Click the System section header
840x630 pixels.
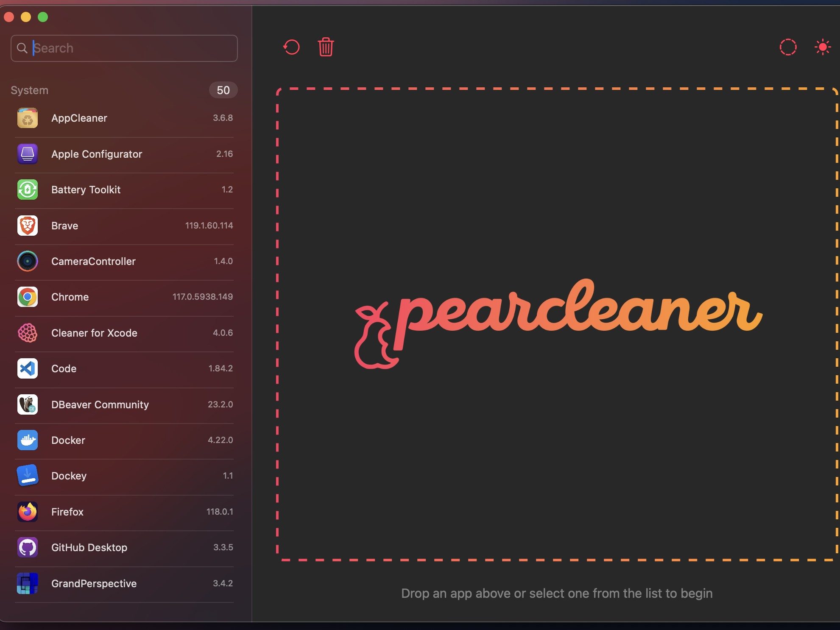(30, 90)
